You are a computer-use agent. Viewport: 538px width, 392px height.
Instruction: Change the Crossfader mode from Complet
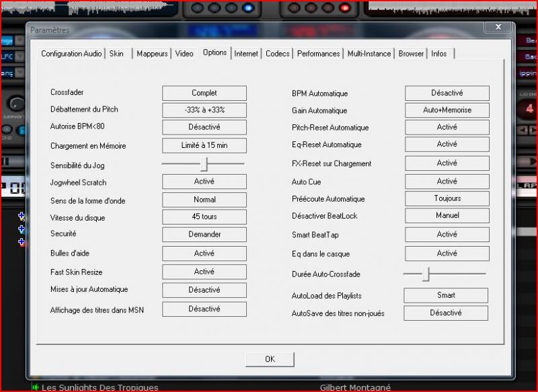[204, 93]
